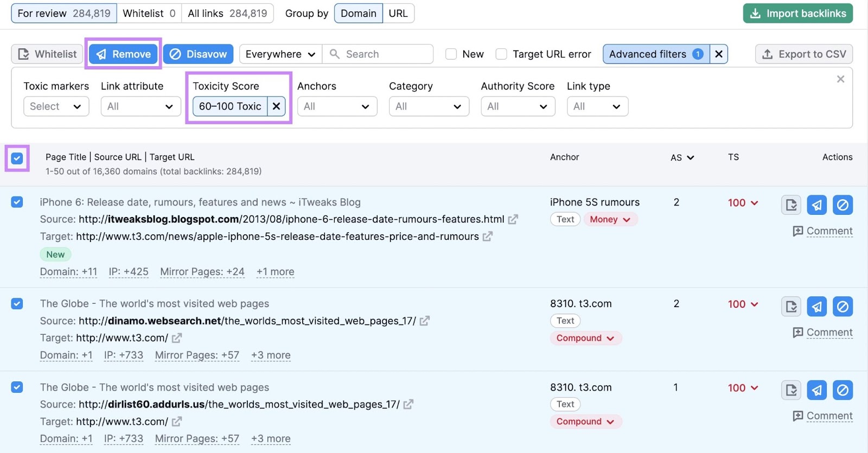Image resolution: width=868 pixels, height=453 pixels.
Task: Clear Advanced filters with the X
Action: 718,54
